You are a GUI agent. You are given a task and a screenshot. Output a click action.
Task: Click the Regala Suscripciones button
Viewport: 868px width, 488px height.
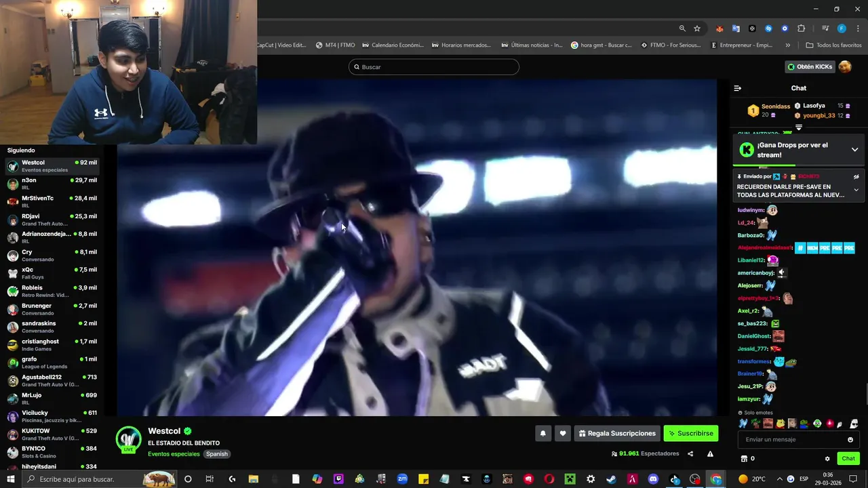[617, 434]
